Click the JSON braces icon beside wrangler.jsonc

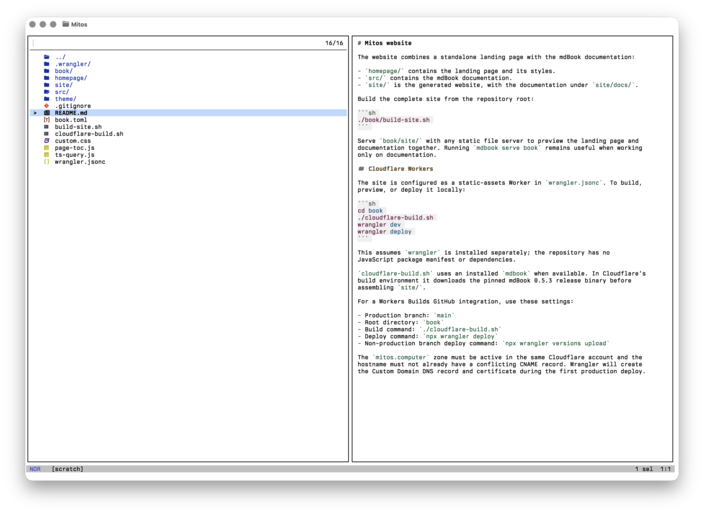click(x=47, y=162)
